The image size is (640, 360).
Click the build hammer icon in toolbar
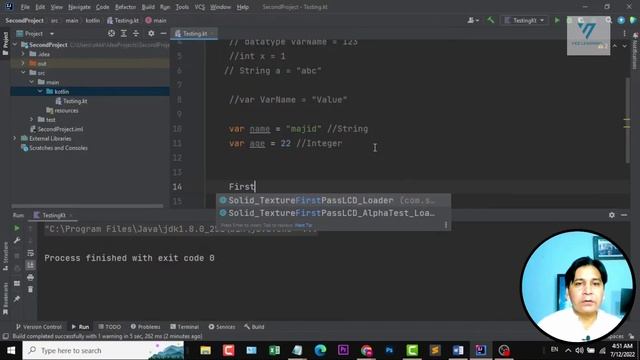coord(491,20)
